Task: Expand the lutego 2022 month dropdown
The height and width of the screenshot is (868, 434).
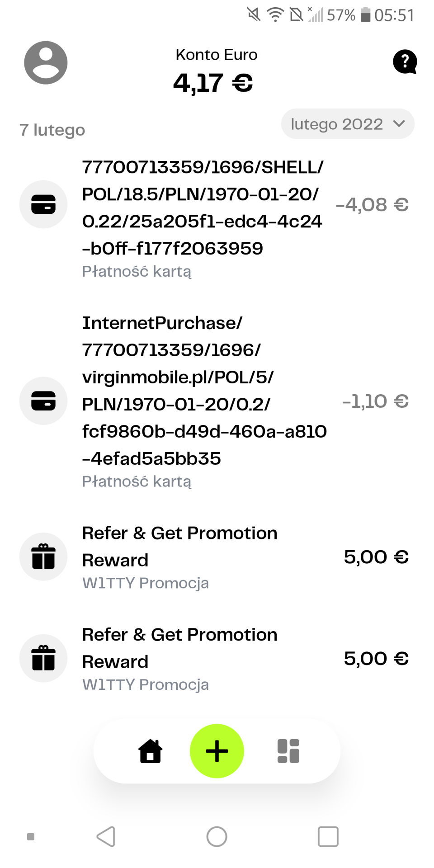Action: (337, 124)
